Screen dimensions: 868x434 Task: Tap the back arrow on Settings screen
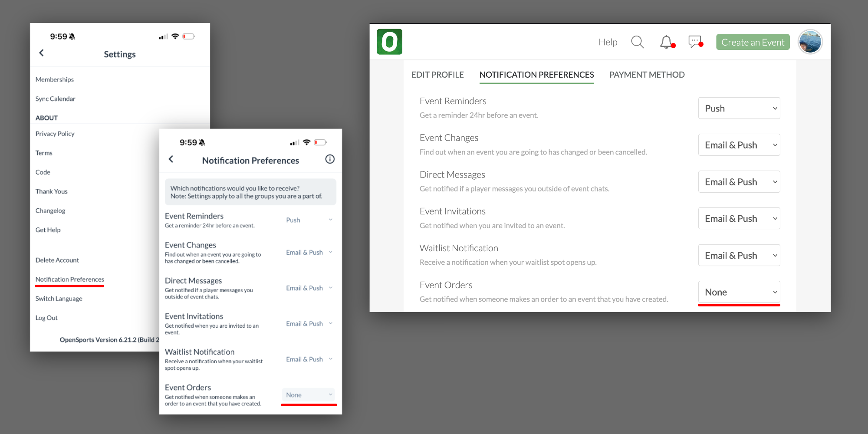click(42, 53)
